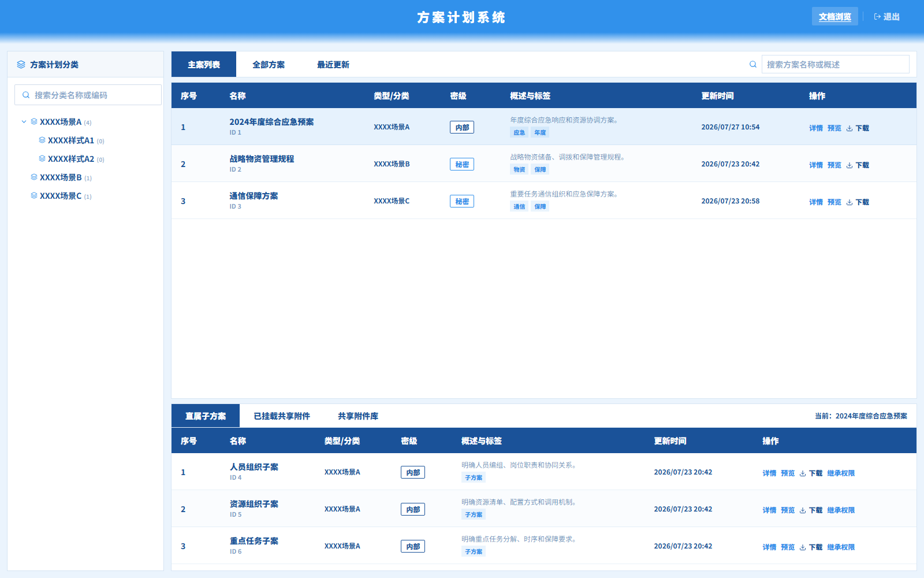Click the 物资 tag
The image size is (924, 578).
click(519, 169)
